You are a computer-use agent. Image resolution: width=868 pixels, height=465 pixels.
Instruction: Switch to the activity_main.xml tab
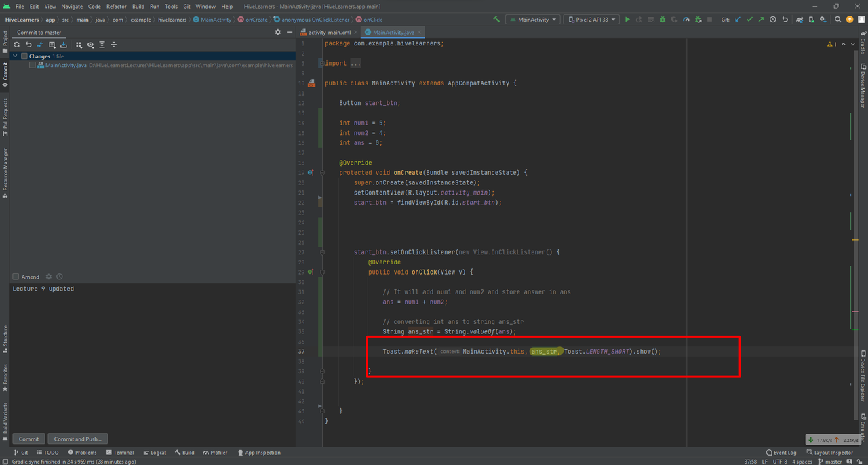[x=330, y=32]
